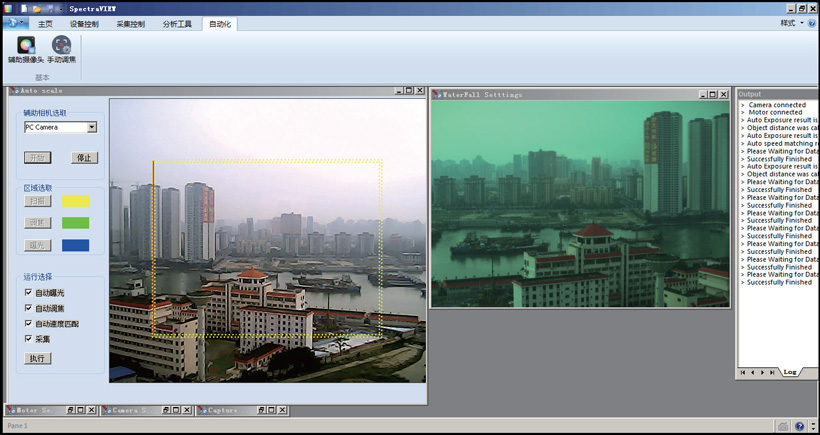Image resolution: width=820 pixels, height=435 pixels.
Task: Open the round application menu orb button
Action: tap(13, 22)
